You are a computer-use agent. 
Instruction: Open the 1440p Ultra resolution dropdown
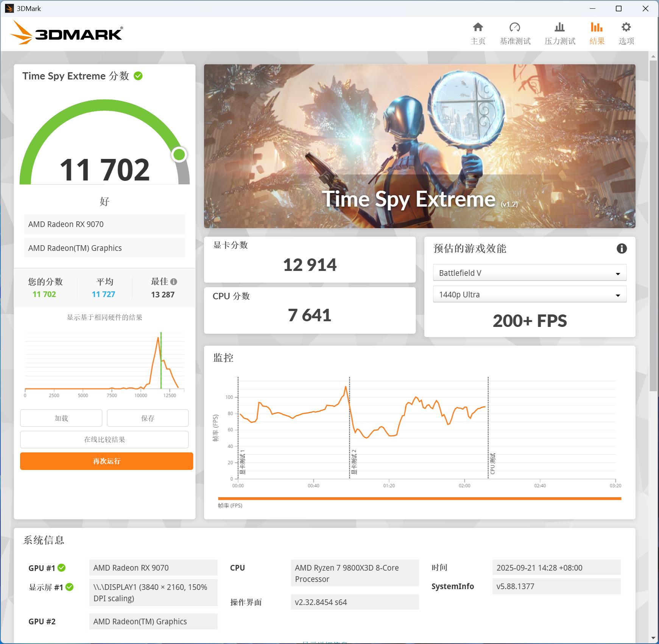[x=530, y=294]
